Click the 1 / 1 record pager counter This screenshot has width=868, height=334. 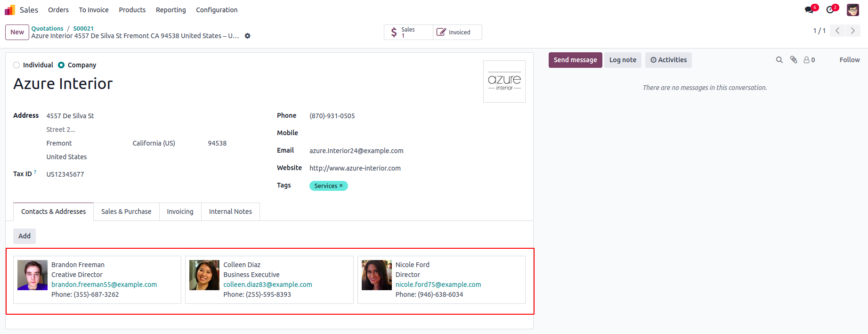(x=819, y=31)
